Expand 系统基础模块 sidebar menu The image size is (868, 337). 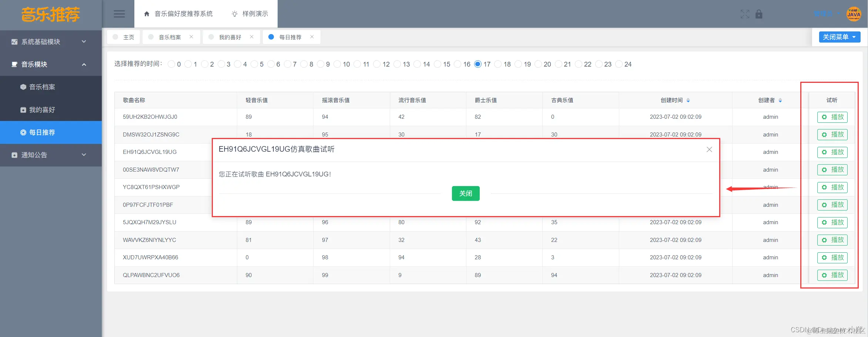click(x=51, y=42)
